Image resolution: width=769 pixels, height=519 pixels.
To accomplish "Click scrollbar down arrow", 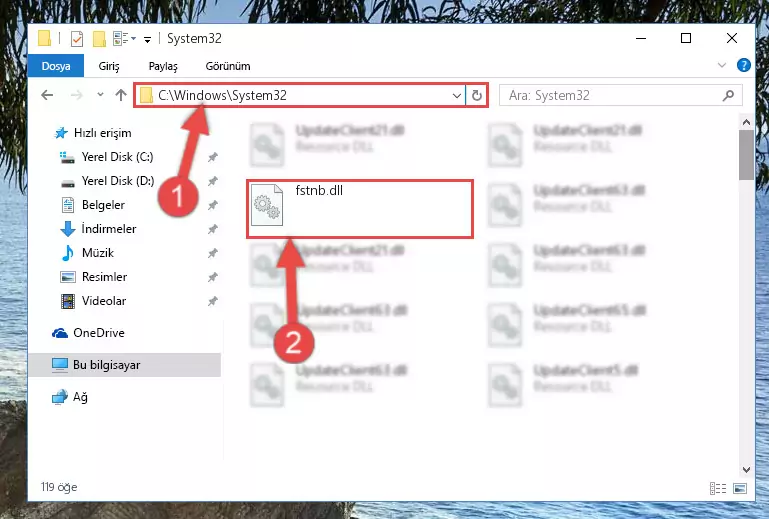I will tap(746, 469).
